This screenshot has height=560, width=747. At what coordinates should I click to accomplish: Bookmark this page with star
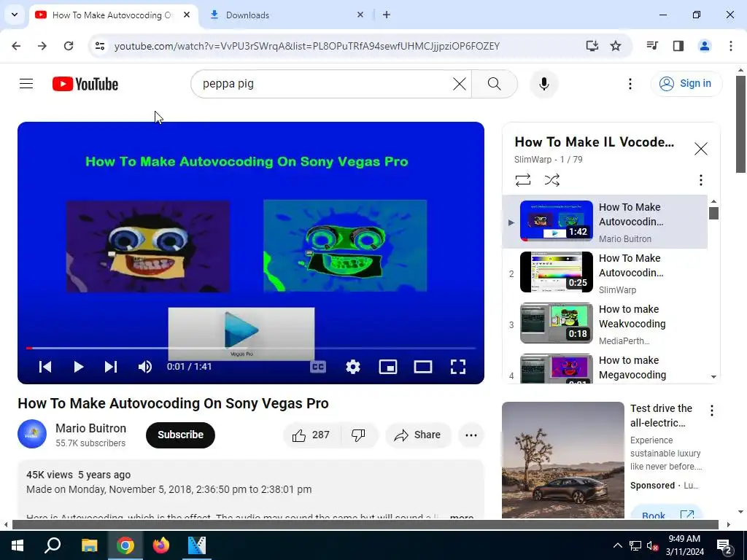[x=616, y=46]
